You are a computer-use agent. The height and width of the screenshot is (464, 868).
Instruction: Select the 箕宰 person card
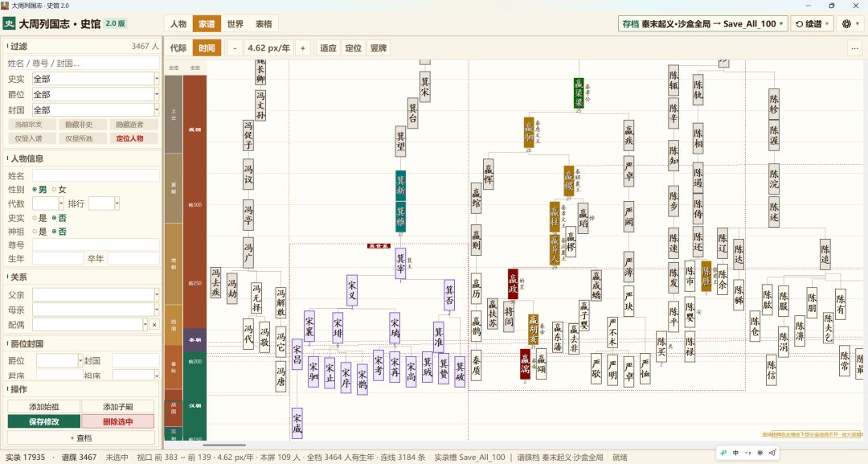tap(401, 264)
